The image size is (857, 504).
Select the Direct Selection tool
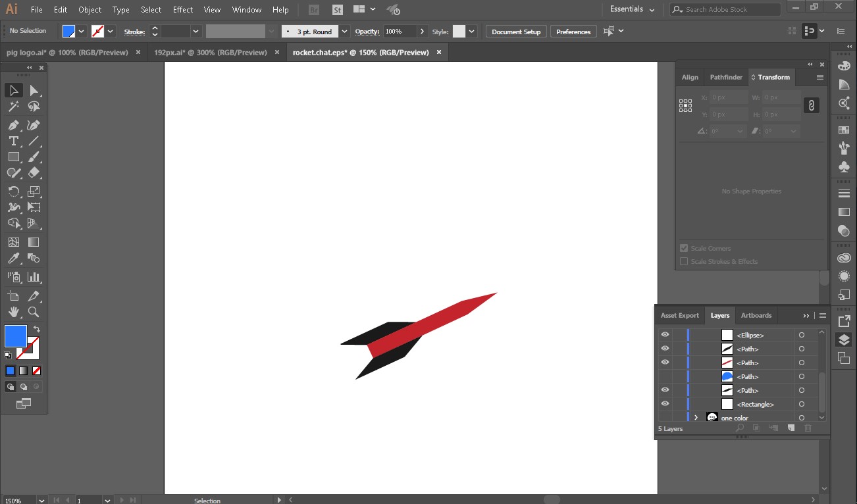(34, 91)
